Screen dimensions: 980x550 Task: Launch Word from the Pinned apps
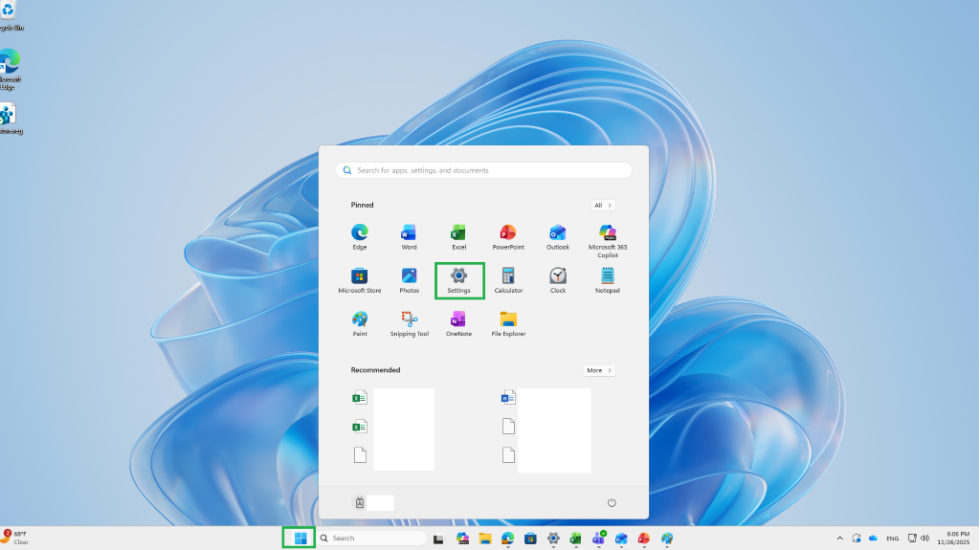tap(409, 237)
